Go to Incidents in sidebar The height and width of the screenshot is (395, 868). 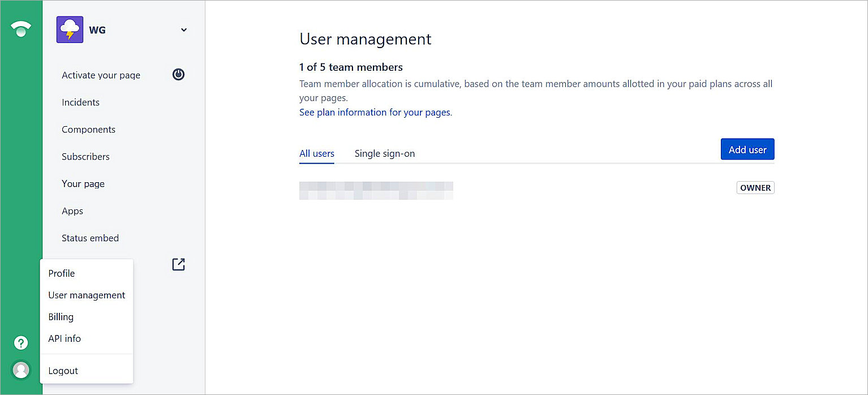click(80, 102)
